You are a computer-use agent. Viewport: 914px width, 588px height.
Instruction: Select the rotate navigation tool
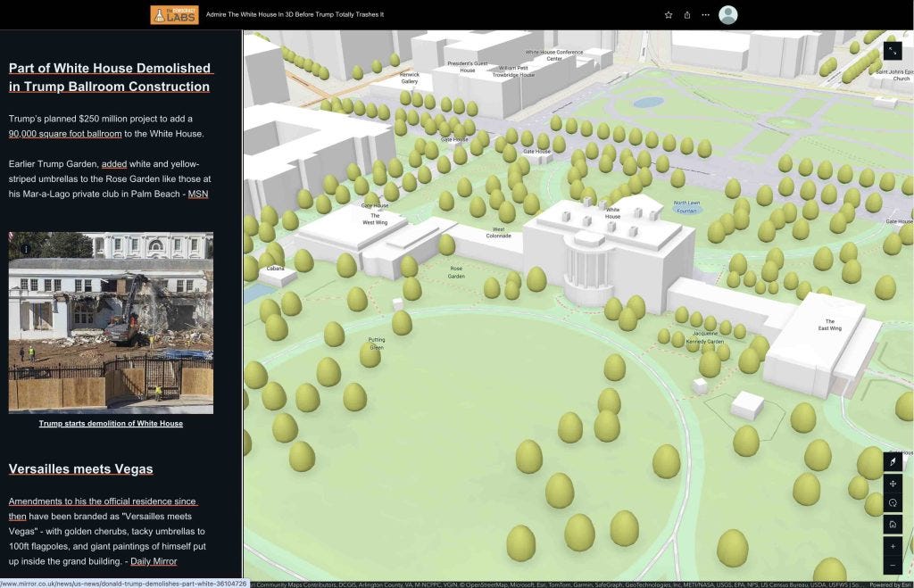(x=893, y=503)
